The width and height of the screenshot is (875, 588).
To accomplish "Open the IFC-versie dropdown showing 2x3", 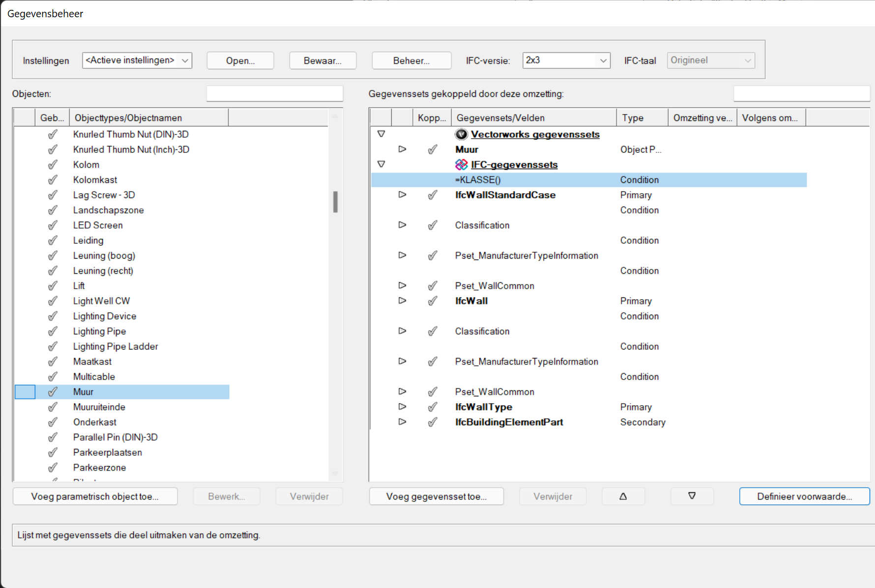I will pyautogui.click(x=566, y=60).
